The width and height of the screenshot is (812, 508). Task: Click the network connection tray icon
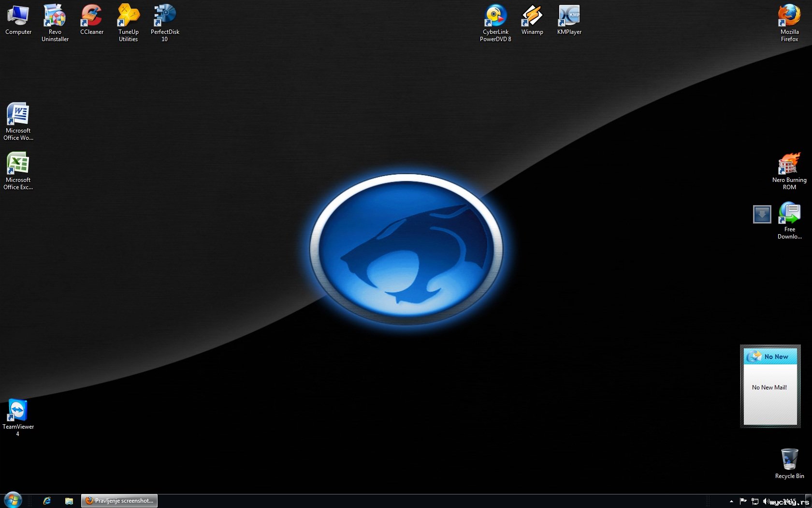755,501
